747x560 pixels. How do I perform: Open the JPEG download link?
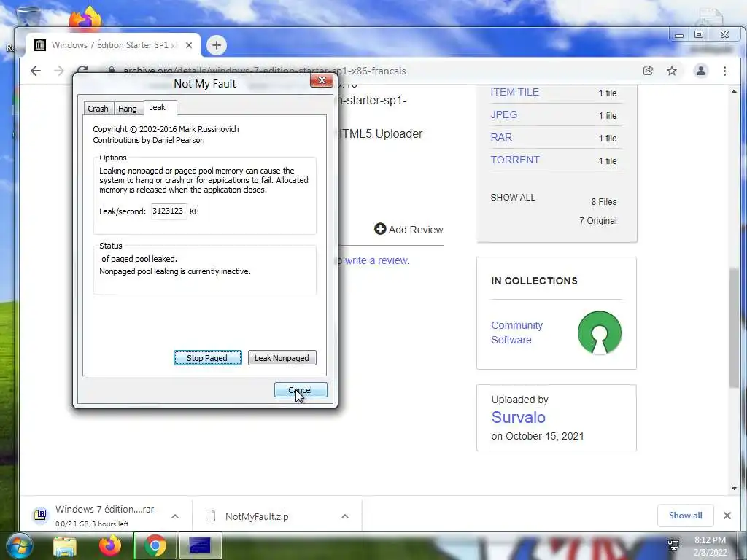(503, 114)
